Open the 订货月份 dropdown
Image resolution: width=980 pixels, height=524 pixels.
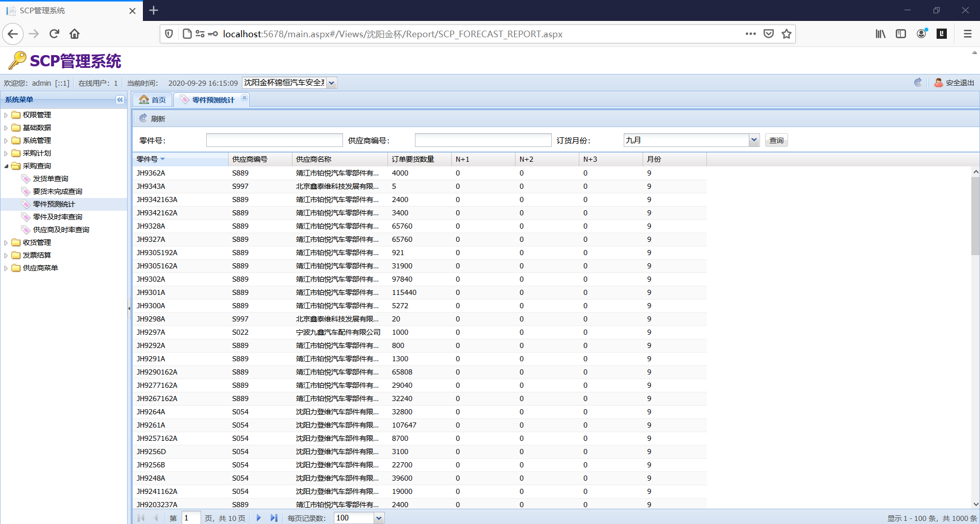click(753, 140)
